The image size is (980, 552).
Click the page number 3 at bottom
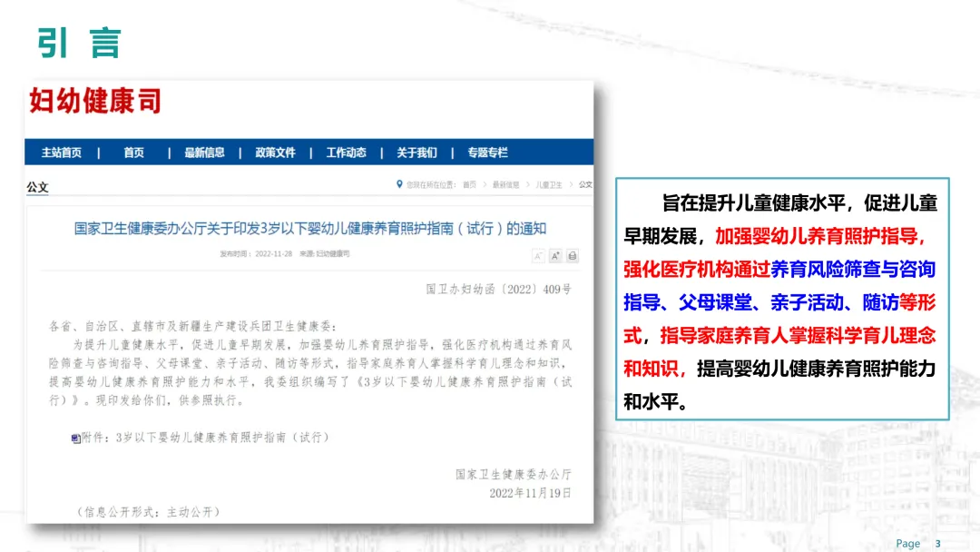tap(937, 544)
